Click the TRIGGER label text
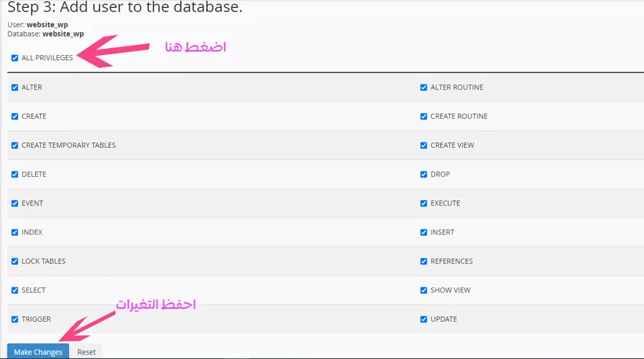This screenshot has width=644, height=359. [36, 319]
